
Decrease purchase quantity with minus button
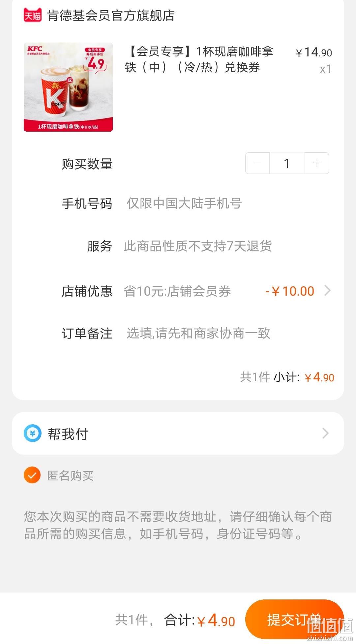(x=258, y=163)
